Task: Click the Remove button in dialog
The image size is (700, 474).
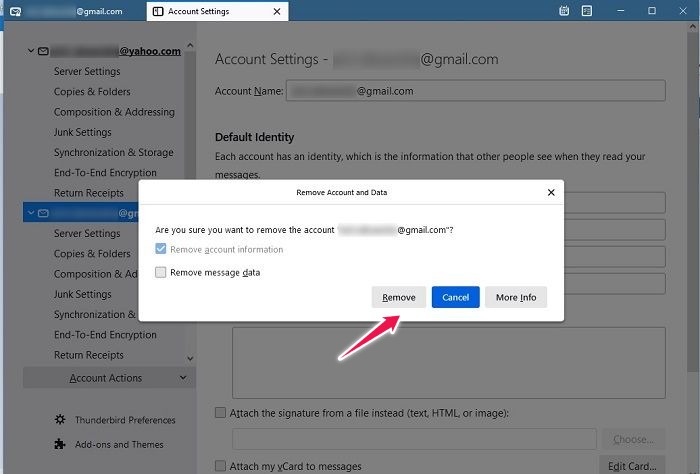Action: tap(399, 297)
